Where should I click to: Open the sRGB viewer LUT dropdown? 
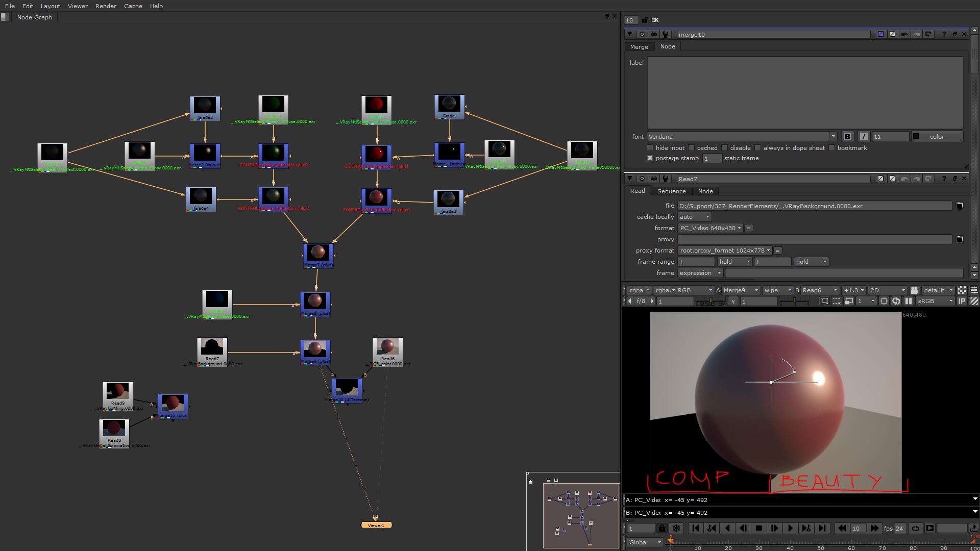point(935,301)
